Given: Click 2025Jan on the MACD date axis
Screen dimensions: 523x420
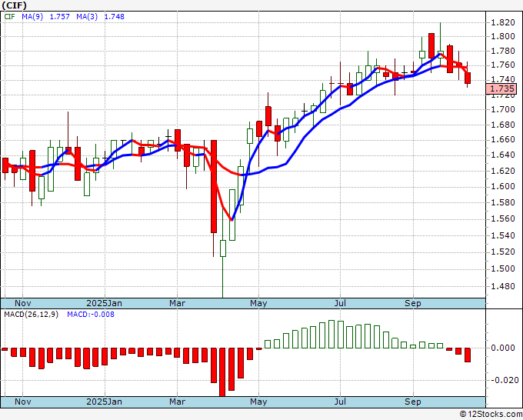Looking at the screenshot, I should pyautogui.click(x=104, y=402).
